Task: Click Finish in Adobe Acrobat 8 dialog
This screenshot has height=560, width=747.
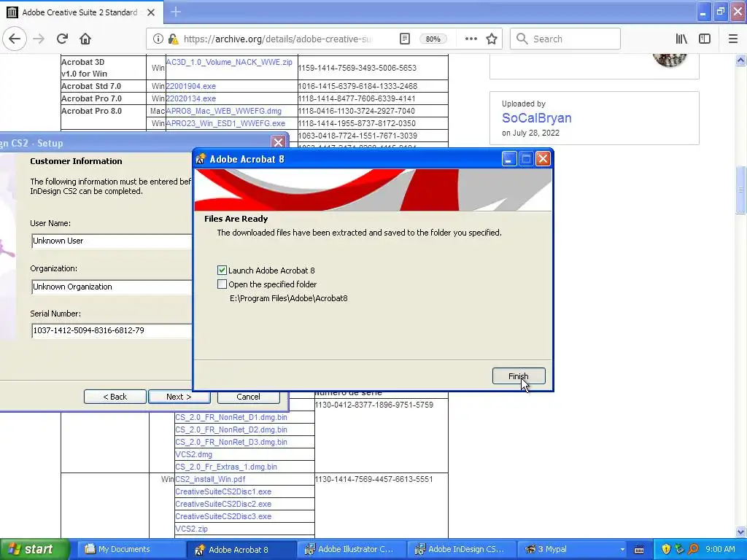Action: tap(519, 376)
